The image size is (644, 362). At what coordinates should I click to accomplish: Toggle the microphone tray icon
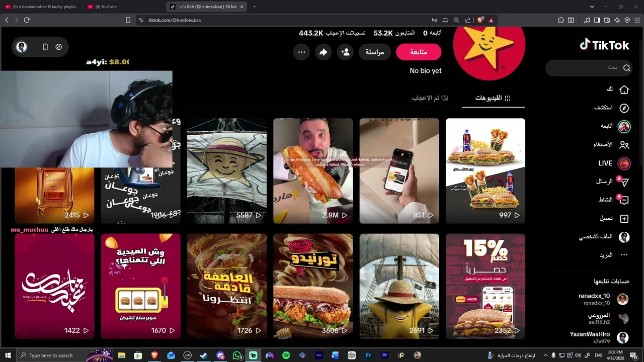[x=553, y=355]
